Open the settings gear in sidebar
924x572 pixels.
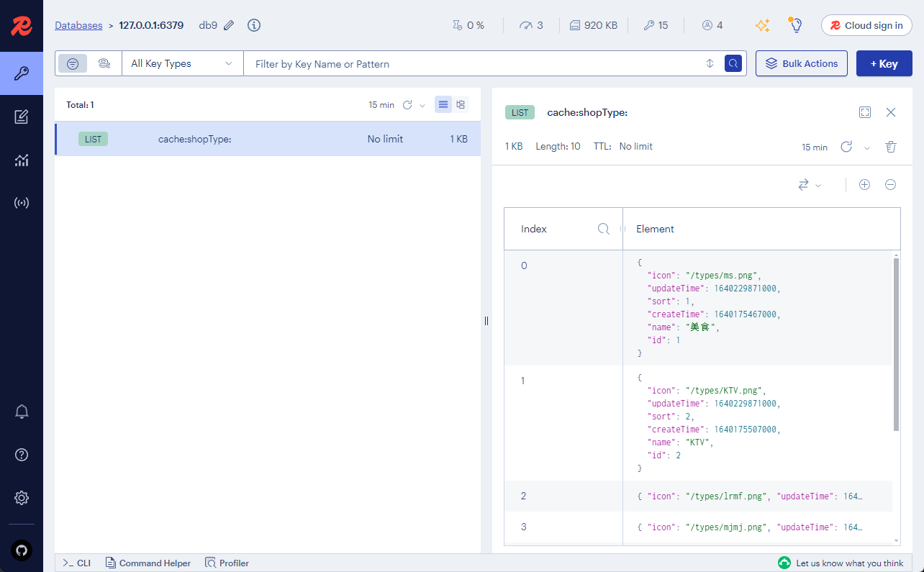(x=22, y=498)
